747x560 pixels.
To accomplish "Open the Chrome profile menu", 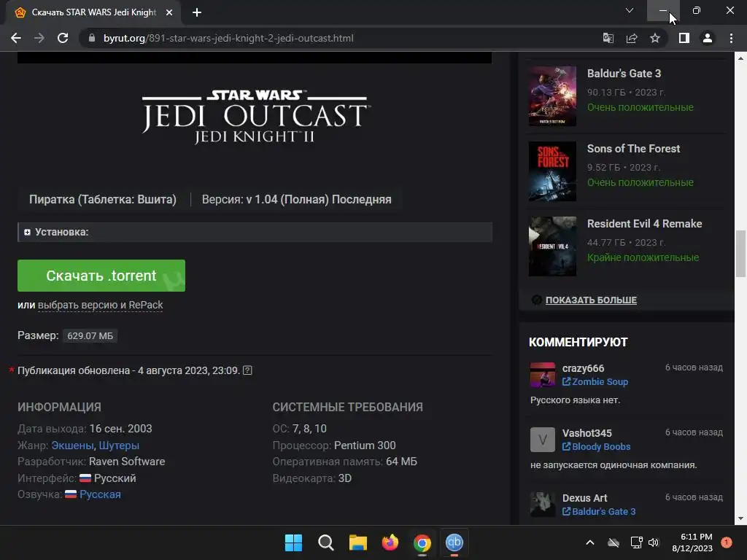I will tap(708, 38).
